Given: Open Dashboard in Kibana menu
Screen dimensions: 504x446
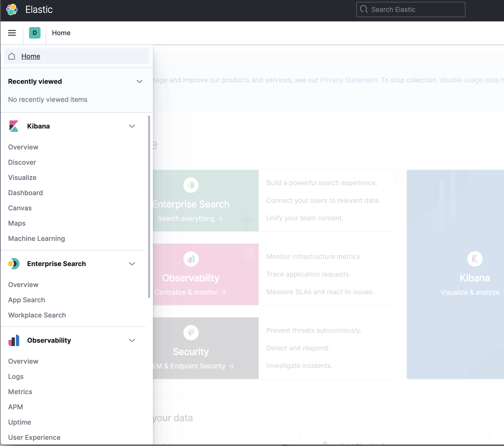Looking at the screenshot, I should pos(25,193).
